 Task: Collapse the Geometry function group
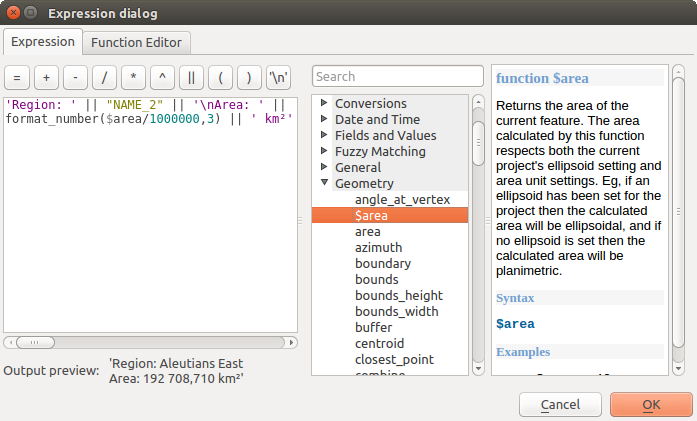tap(323, 184)
